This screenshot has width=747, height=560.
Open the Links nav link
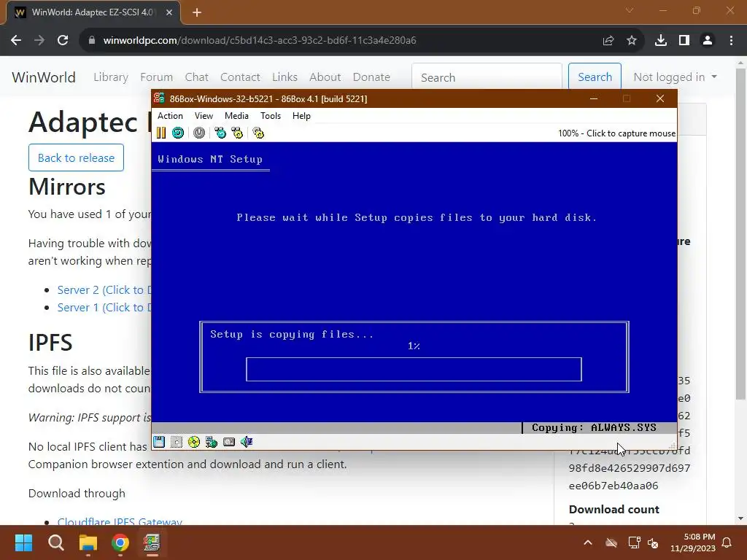285,77
